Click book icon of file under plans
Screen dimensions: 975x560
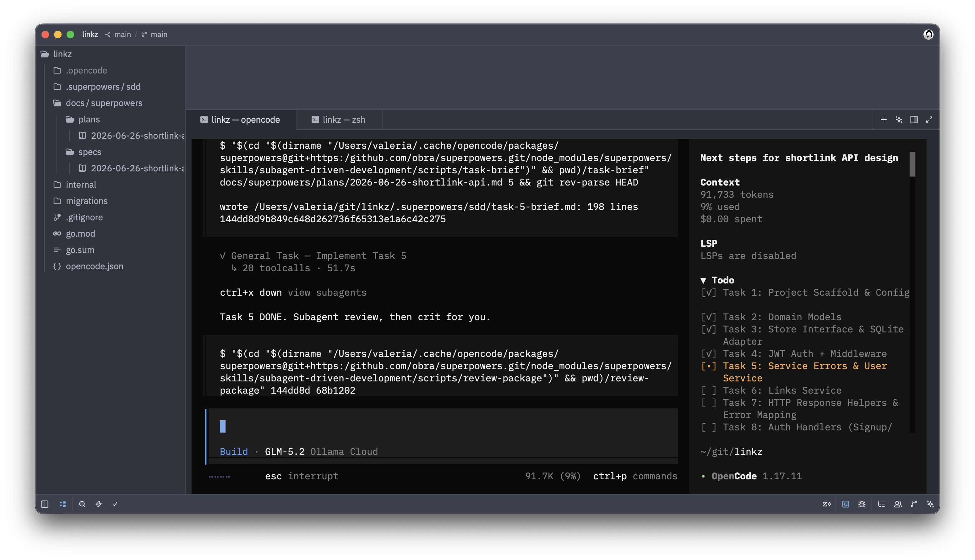click(x=82, y=135)
